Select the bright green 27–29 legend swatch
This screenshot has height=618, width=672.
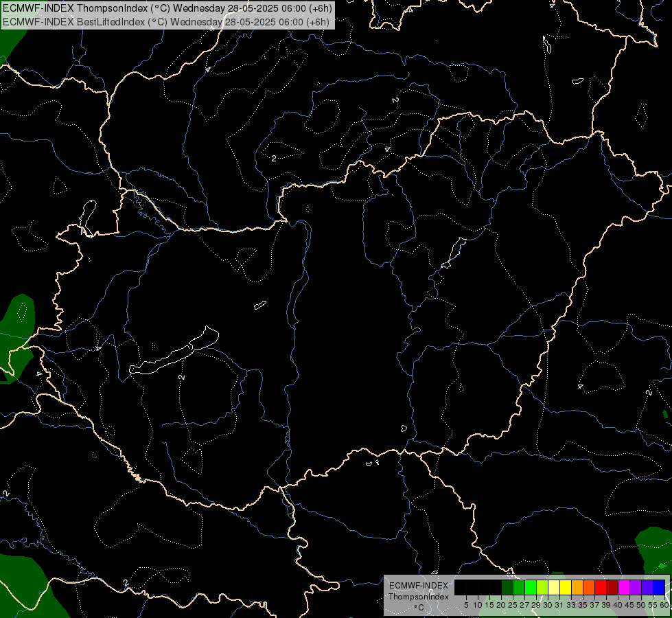point(531,587)
